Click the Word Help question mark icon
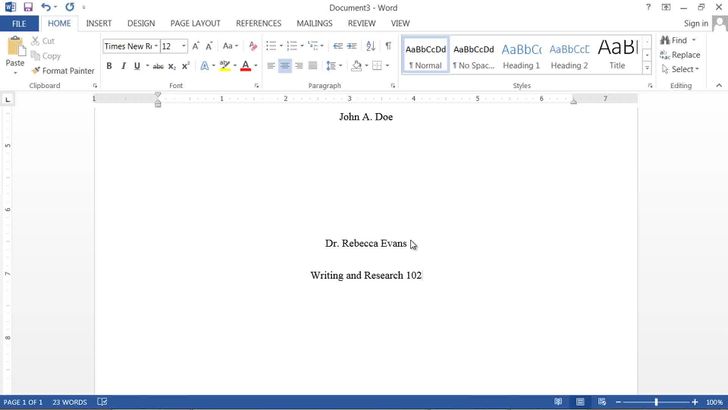Image resolution: width=728 pixels, height=410 pixels. click(x=648, y=7)
